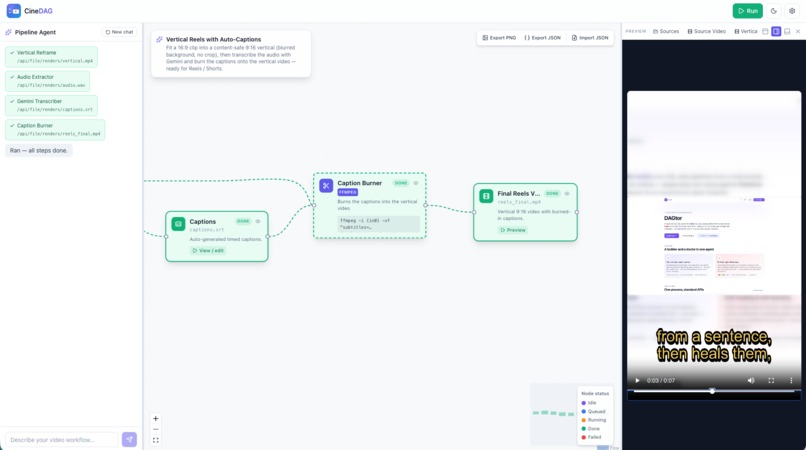The width and height of the screenshot is (806, 450).
Task: Toggle eye icon on Final Reels node
Action: (567, 194)
